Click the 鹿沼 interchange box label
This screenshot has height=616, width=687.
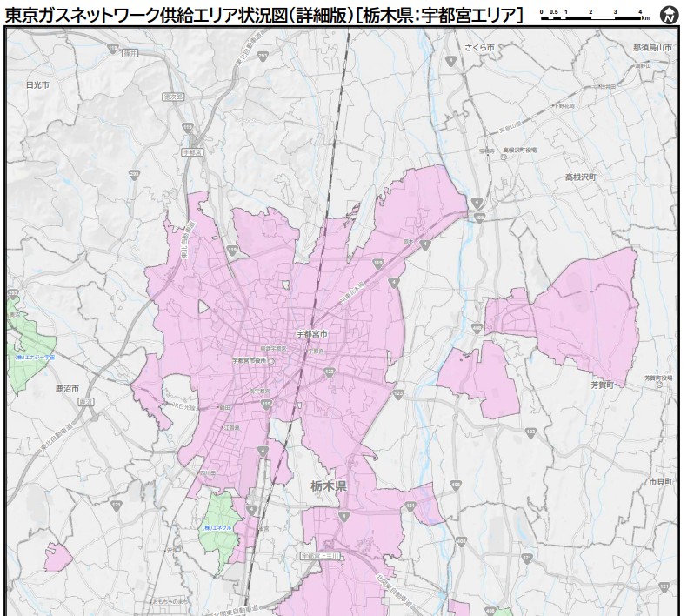86,402
